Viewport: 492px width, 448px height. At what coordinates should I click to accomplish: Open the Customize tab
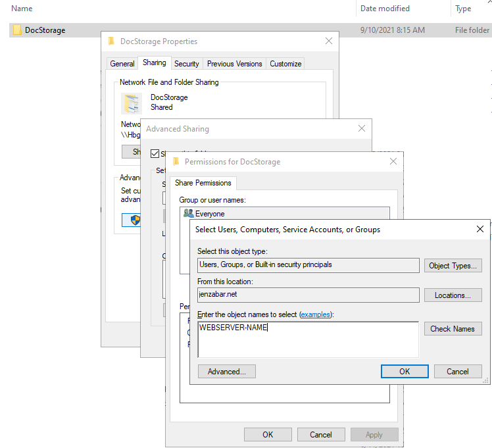(x=285, y=64)
